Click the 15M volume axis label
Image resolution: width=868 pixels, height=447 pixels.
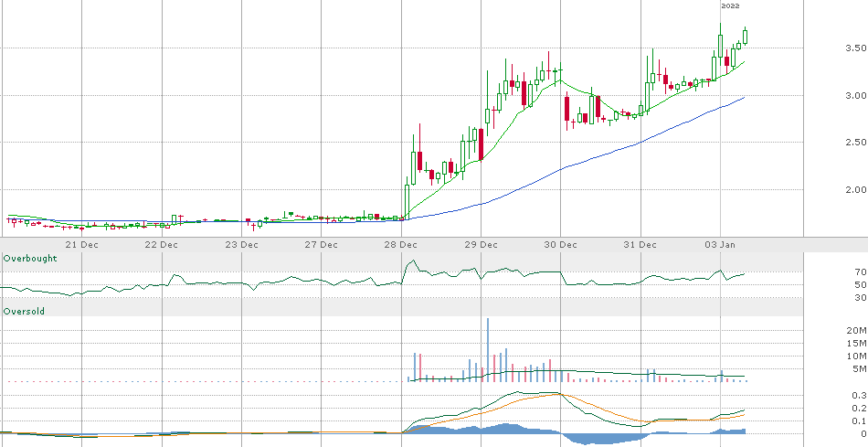[x=858, y=343]
